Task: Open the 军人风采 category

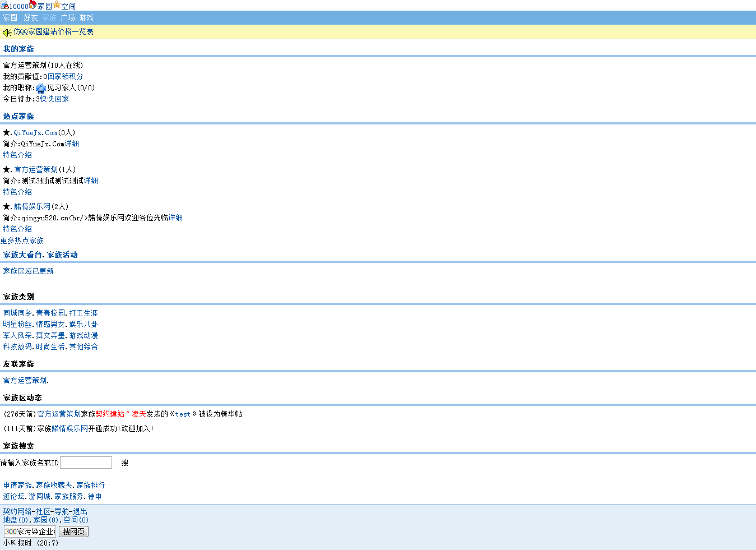Action: click(x=17, y=336)
